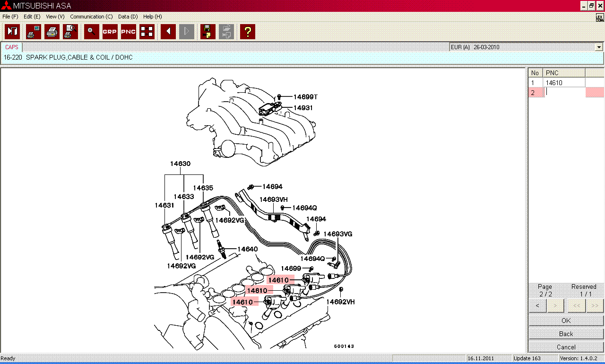Expand the EUR (A) region dropdown
605x364 pixels.
[x=599, y=47]
